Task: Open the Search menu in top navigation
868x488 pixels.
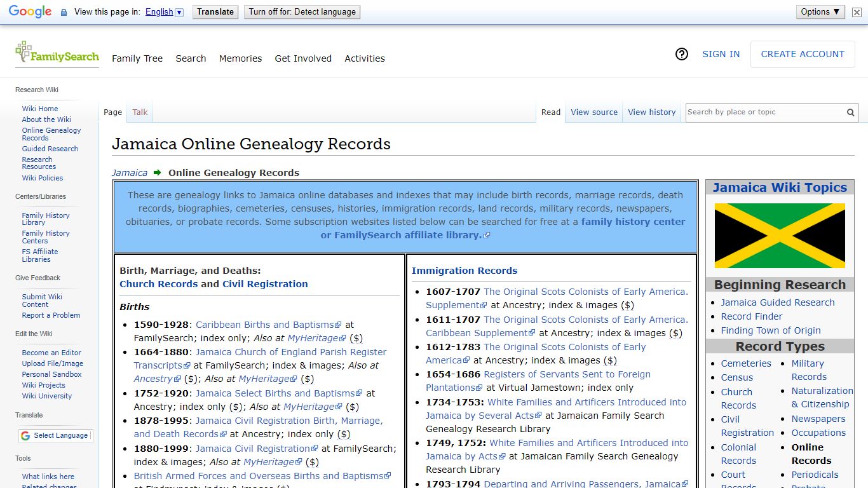Action: click(191, 58)
